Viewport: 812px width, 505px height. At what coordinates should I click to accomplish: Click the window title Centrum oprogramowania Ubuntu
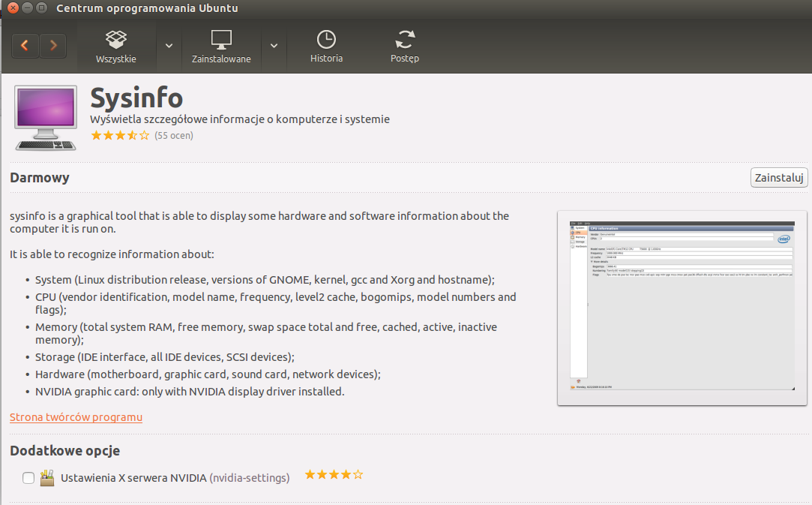click(147, 8)
